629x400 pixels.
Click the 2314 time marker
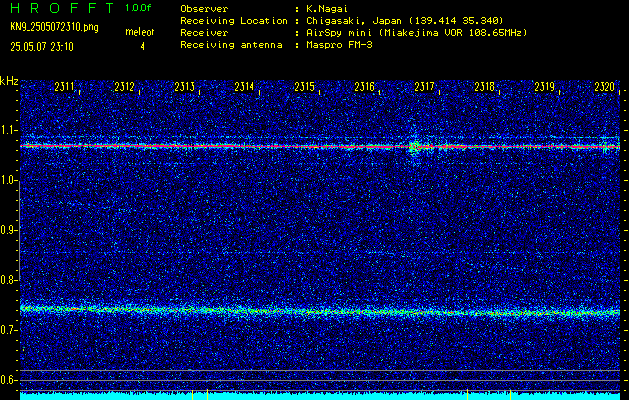pyautogui.click(x=244, y=87)
